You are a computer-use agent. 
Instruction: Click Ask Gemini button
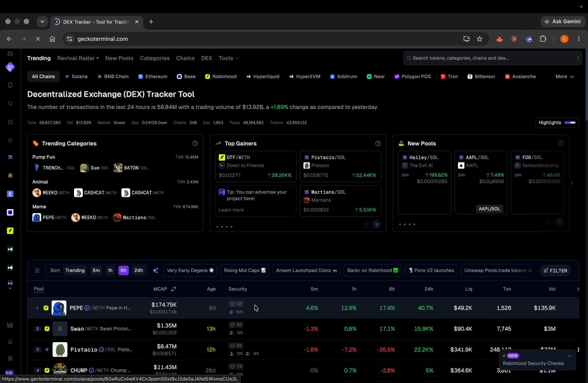pyautogui.click(x=562, y=22)
